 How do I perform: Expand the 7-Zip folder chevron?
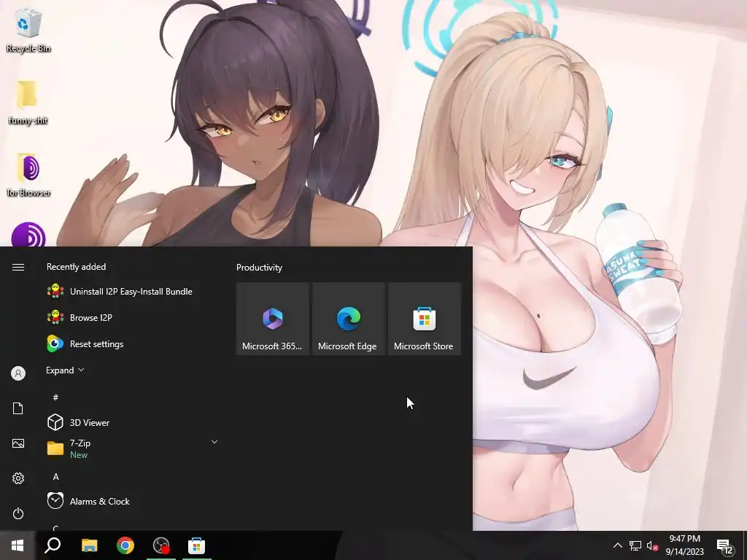(214, 443)
